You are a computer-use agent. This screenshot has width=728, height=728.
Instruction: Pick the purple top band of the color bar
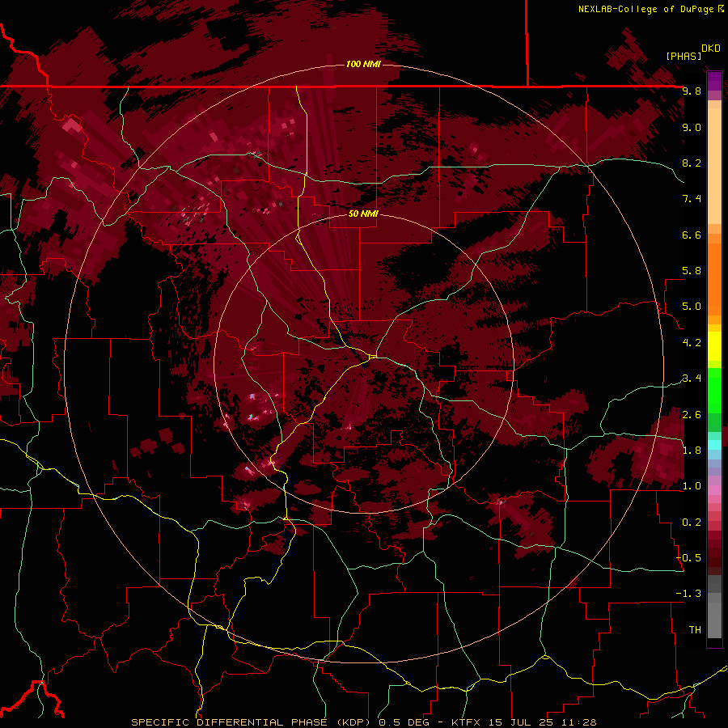pos(714,81)
